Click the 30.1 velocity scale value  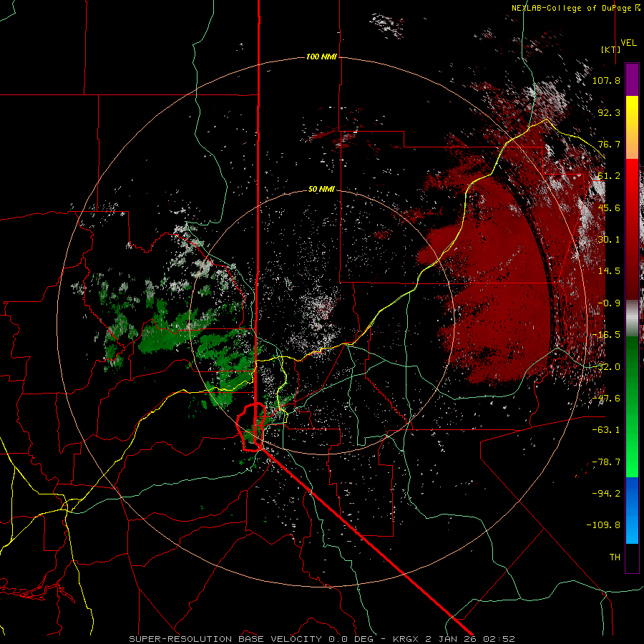609,240
